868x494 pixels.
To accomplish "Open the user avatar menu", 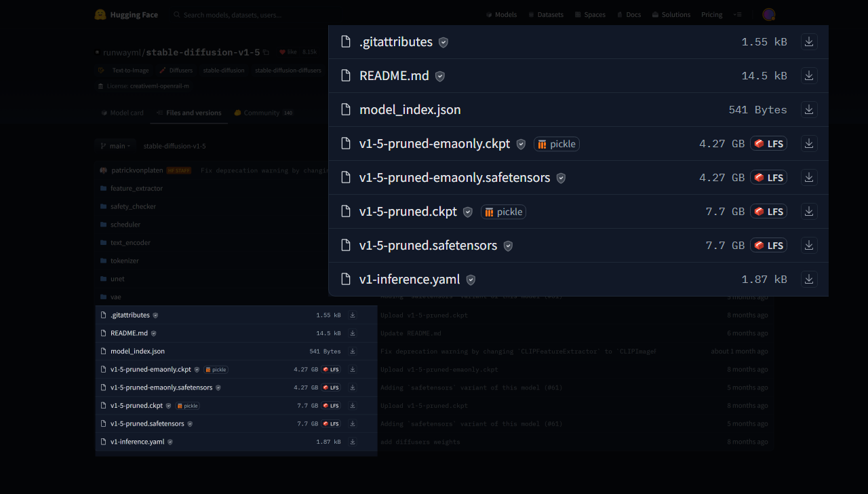I will coord(768,14).
